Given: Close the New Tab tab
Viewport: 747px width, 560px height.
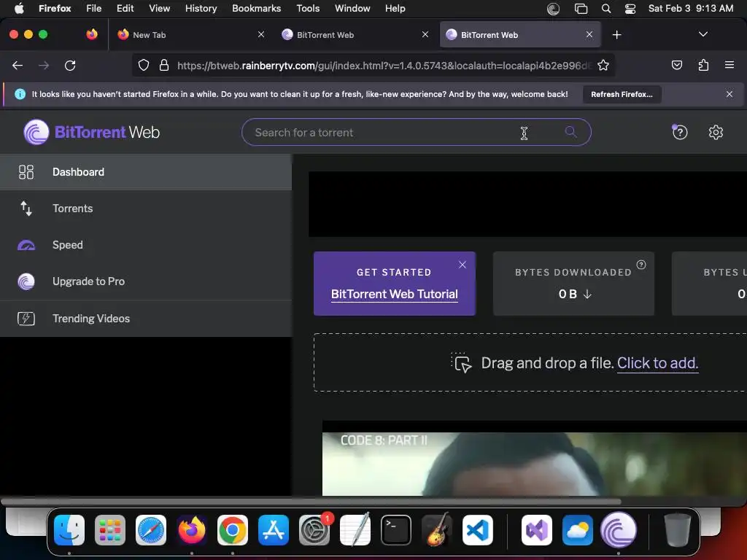Looking at the screenshot, I should click(x=261, y=34).
